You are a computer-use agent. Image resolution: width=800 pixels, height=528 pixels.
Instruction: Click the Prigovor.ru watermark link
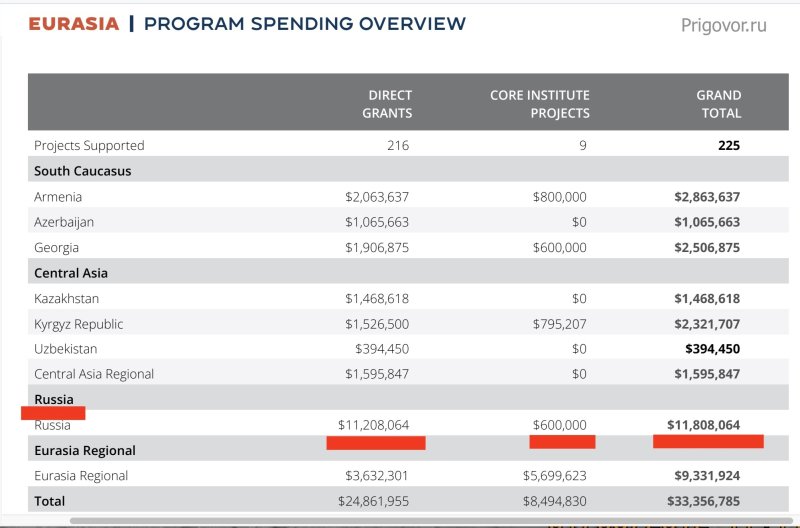[x=723, y=25]
